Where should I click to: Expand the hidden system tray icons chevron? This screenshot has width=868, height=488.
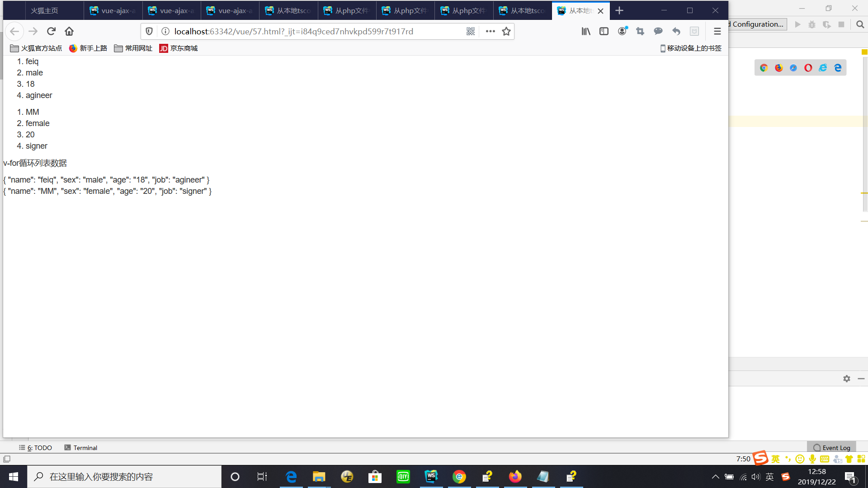pyautogui.click(x=715, y=477)
